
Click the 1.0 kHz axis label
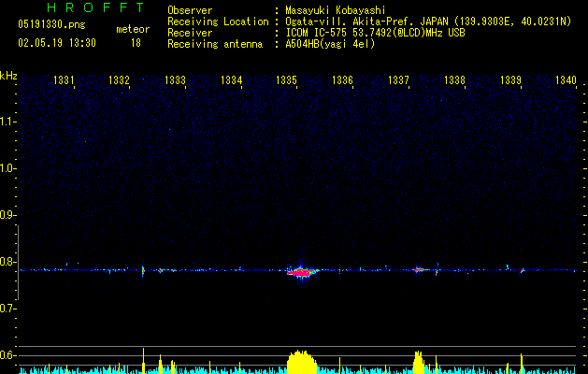pyautogui.click(x=7, y=168)
